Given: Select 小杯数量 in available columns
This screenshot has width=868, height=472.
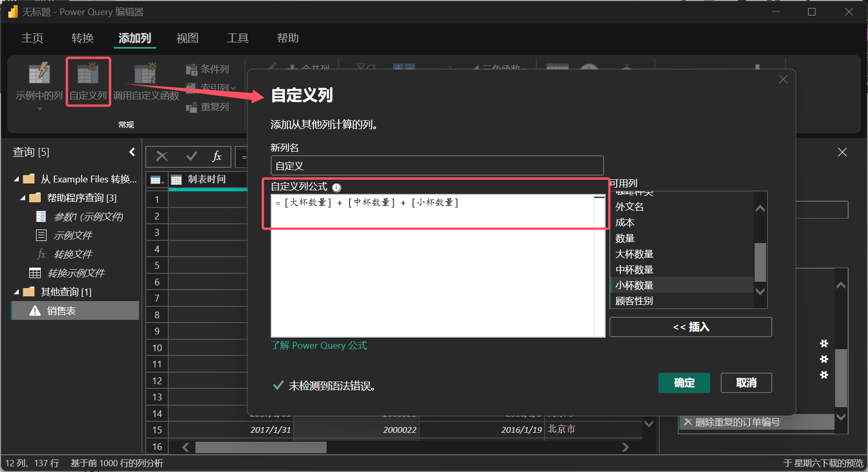Looking at the screenshot, I should tap(682, 285).
